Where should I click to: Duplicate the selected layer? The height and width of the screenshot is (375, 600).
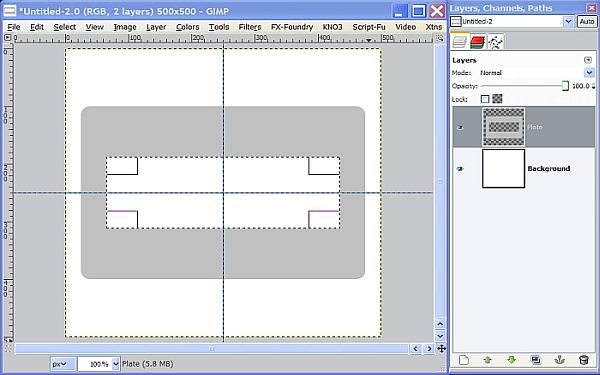[x=536, y=360]
